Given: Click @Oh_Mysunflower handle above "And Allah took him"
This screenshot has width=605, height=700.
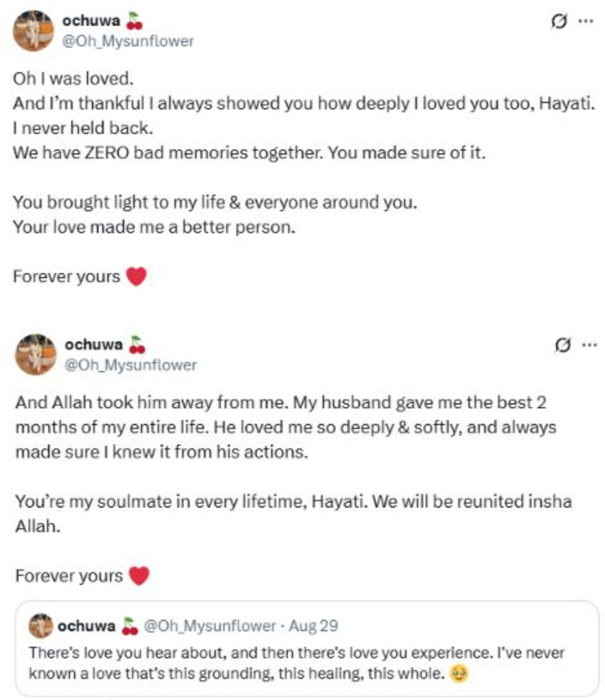Looking at the screenshot, I should pos(131,365).
